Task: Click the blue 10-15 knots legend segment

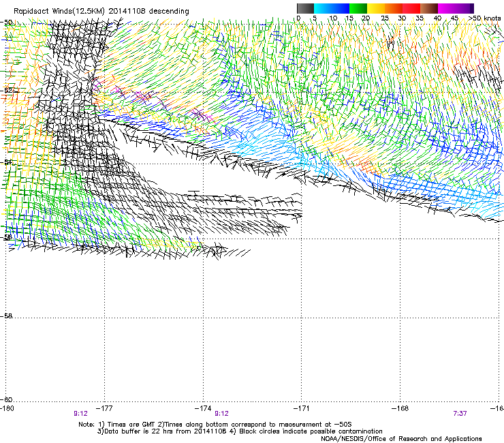Action: pos(341,8)
